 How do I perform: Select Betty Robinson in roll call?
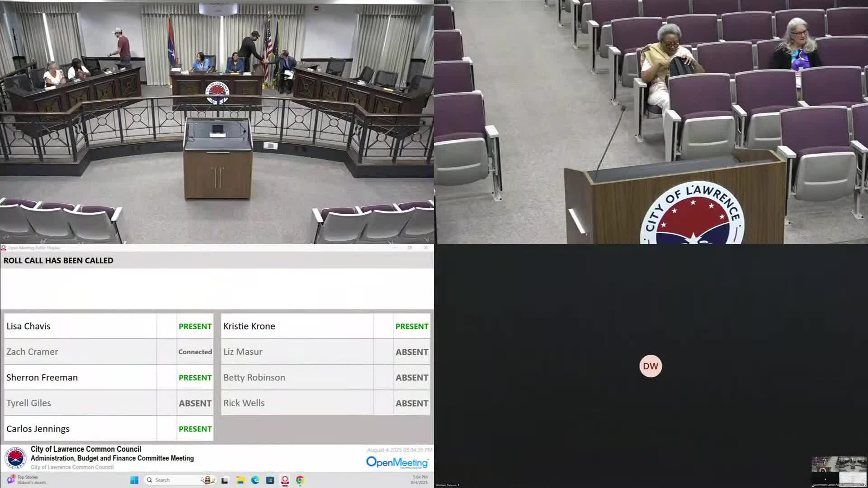[254, 377]
